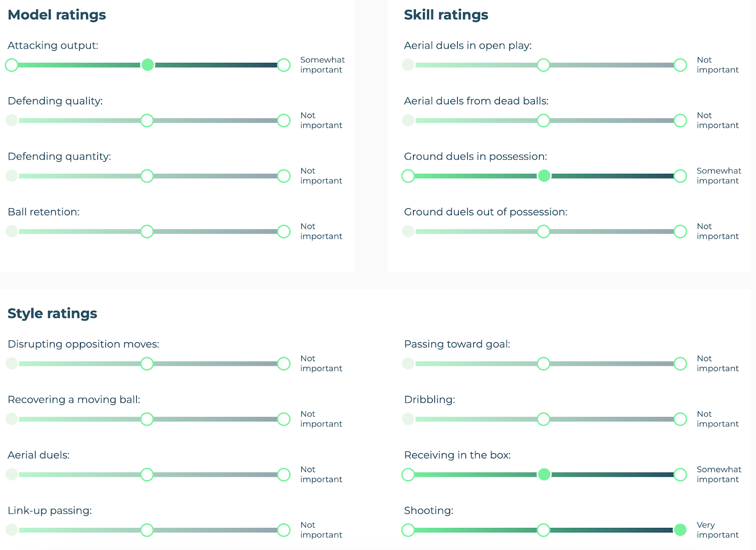Set Ground duels in possession to leftmost stop
Viewport: 756px width, 550px height.
tap(408, 176)
